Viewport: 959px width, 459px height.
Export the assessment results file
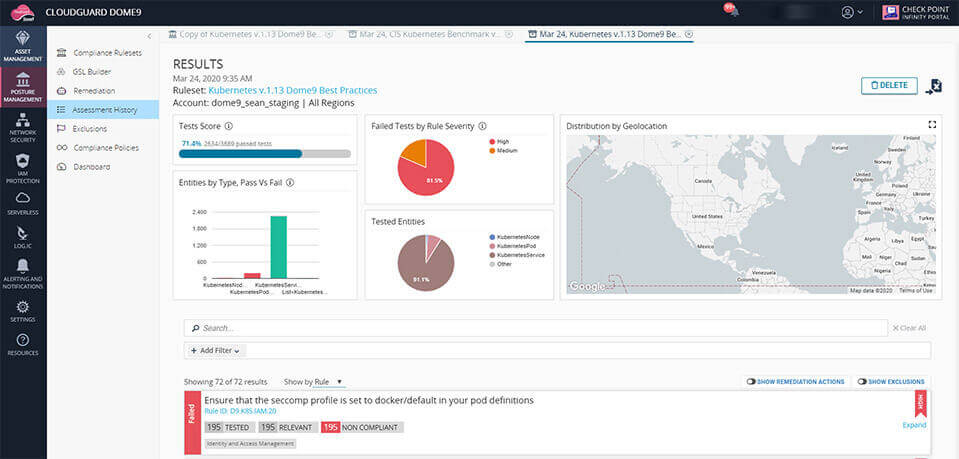click(933, 87)
